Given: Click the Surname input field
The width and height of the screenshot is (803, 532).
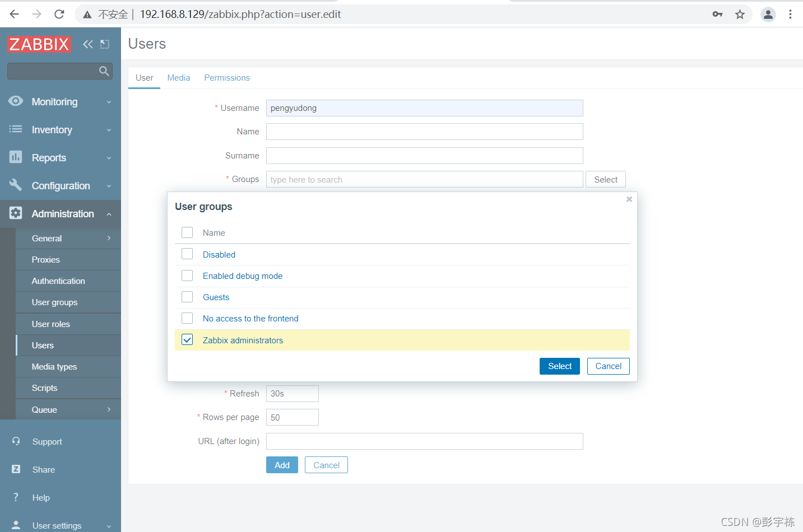Looking at the screenshot, I should click(x=425, y=156).
